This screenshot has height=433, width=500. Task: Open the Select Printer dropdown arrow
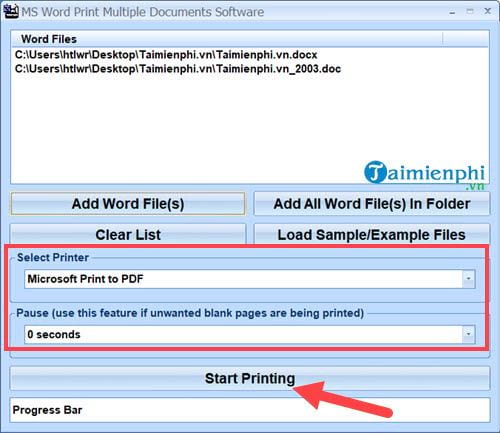pyautogui.click(x=468, y=279)
